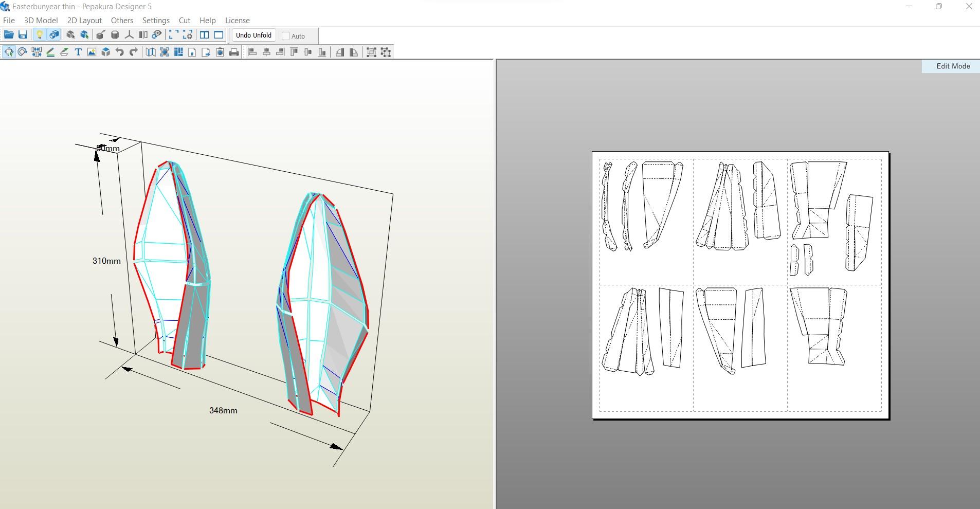
Task: Select the edge color tool
Action: pos(64,52)
